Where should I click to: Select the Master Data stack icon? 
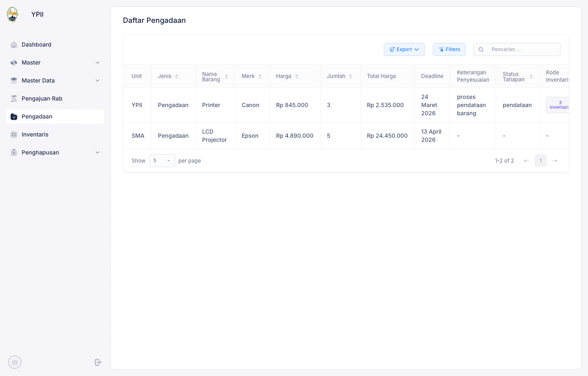[14, 81]
